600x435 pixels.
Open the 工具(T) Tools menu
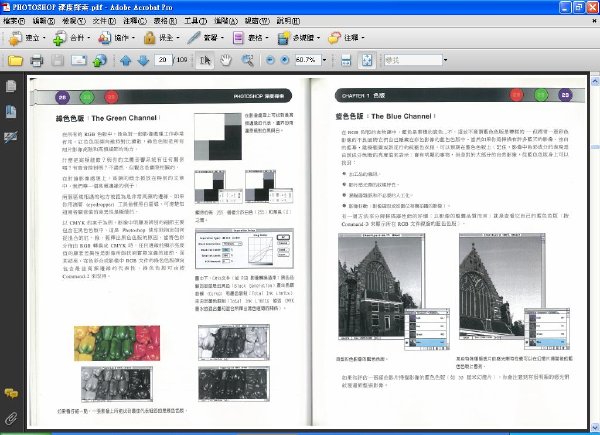tap(196, 21)
